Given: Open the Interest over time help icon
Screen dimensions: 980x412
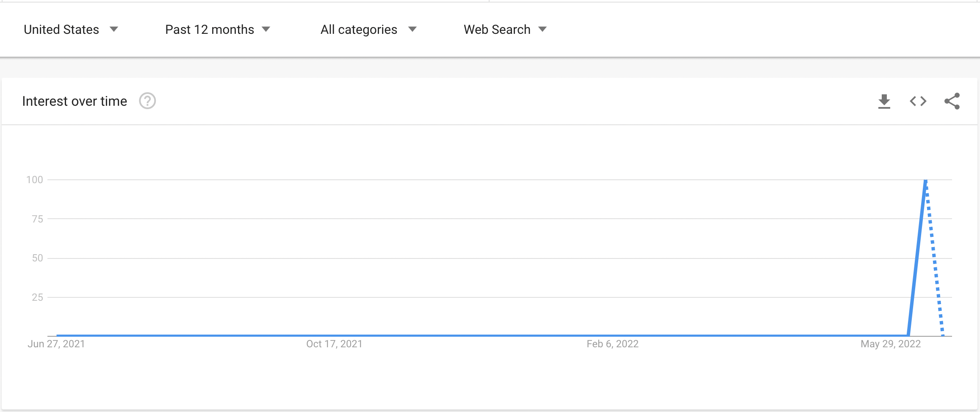Looking at the screenshot, I should pyautogui.click(x=147, y=101).
